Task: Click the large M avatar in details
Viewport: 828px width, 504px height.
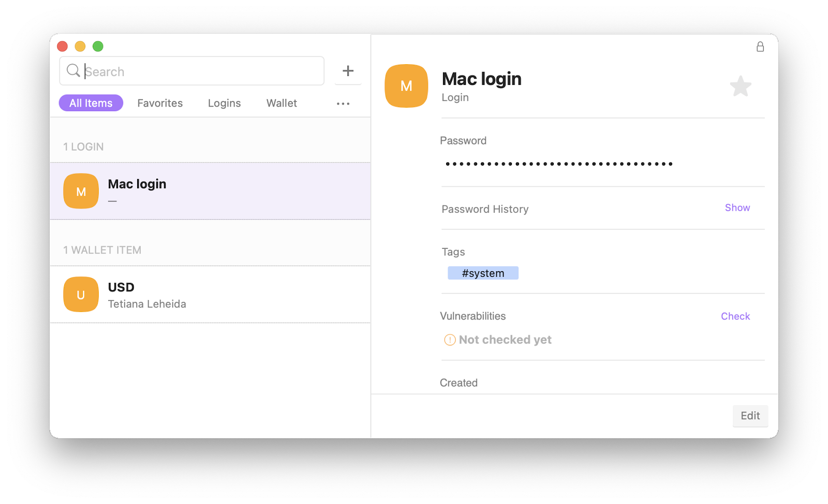Action: tap(406, 86)
